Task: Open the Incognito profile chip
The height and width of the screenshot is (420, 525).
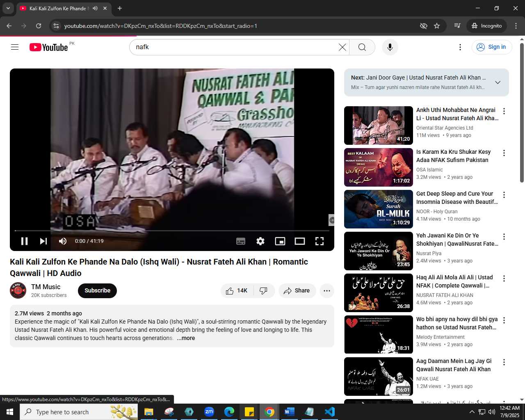Action: click(487, 26)
